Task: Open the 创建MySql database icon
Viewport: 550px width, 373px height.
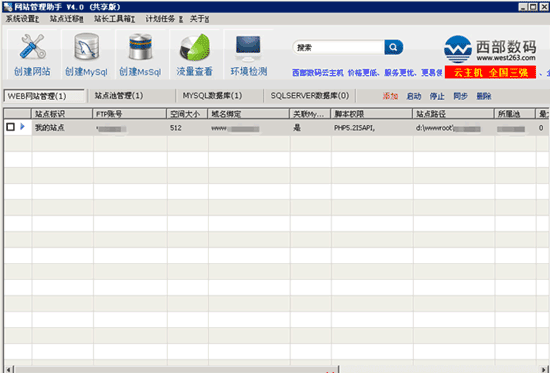Action: [86, 47]
